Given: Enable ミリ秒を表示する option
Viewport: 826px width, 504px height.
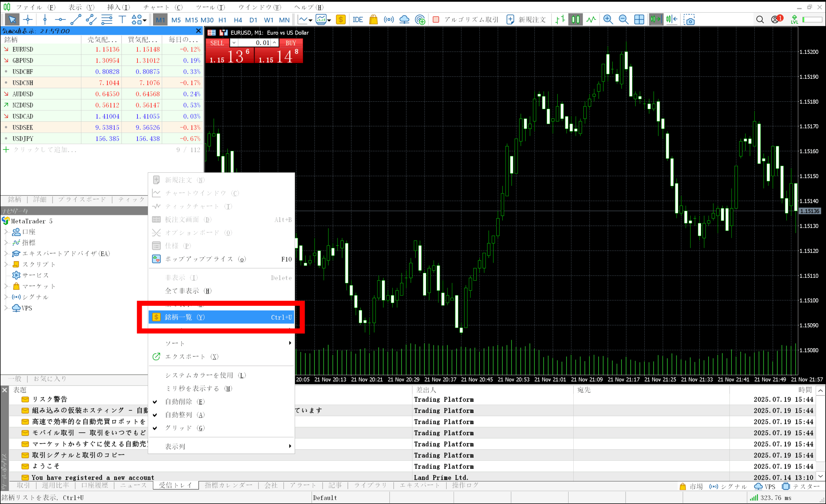Looking at the screenshot, I should (221, 388).
